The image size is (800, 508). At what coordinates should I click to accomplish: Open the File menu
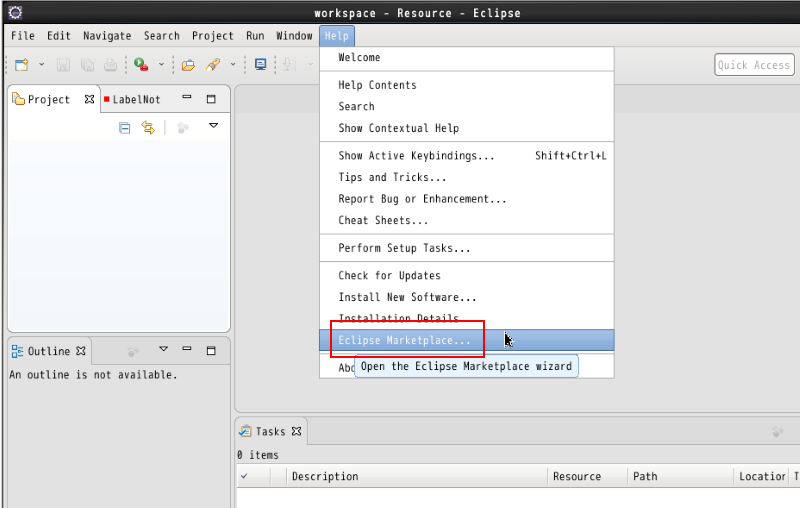coord(23,36)
